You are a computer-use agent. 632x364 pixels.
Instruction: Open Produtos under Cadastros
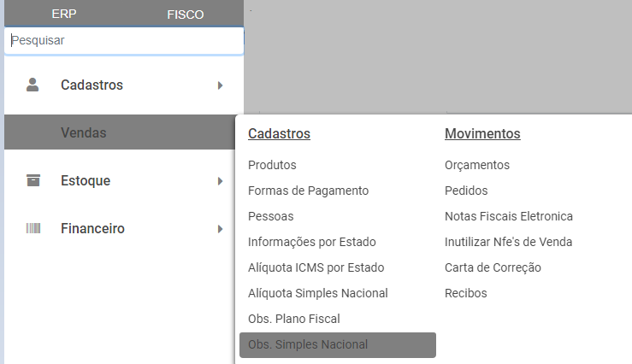(x=272, y=165)
